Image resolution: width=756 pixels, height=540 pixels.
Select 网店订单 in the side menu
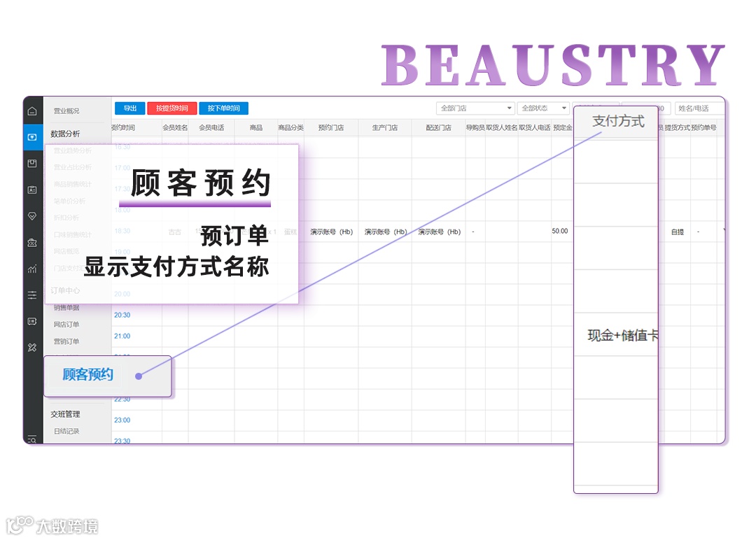coord(66,324)
